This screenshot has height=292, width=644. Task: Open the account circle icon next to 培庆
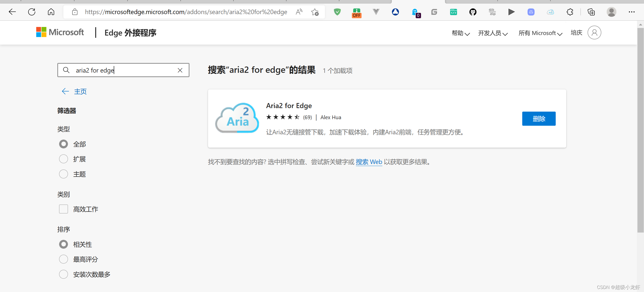(x=594, y=33)
